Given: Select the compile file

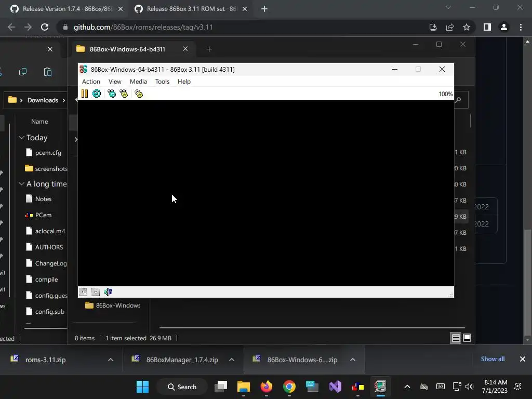Looking at the screenshot, I should coord(46,279).
